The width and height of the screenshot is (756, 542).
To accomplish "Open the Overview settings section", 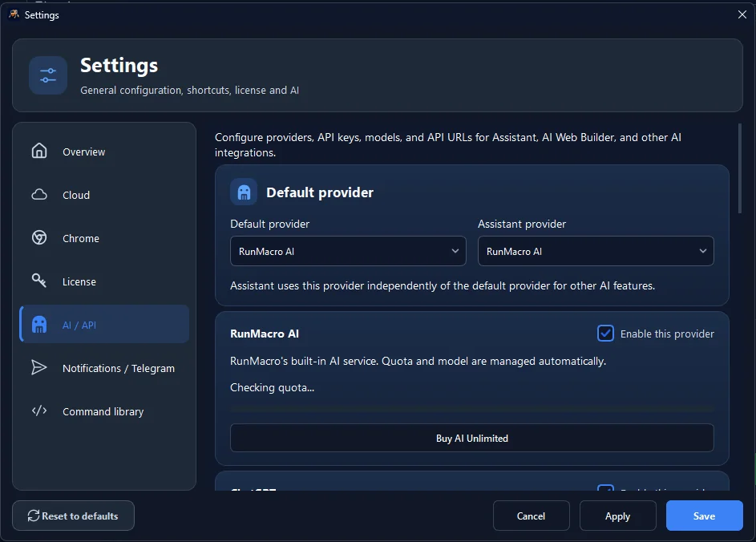I will [104, 152].
